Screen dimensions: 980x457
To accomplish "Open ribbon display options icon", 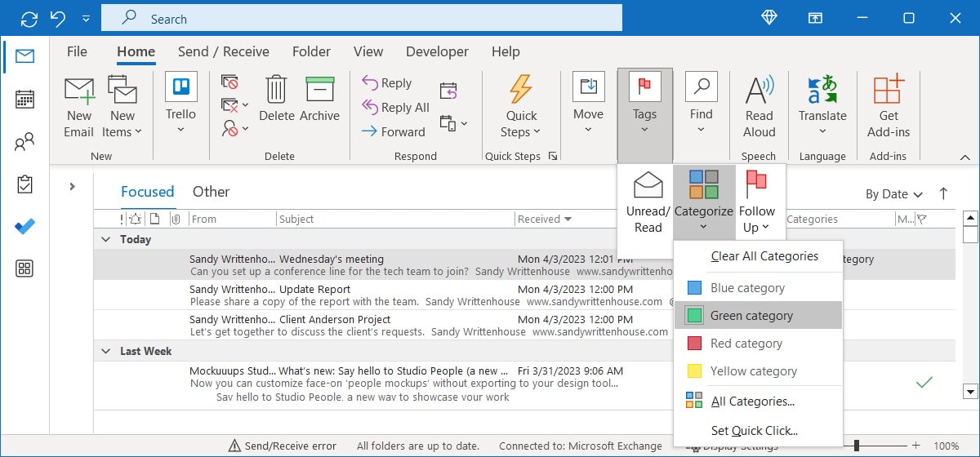I will tap(815, 18).
